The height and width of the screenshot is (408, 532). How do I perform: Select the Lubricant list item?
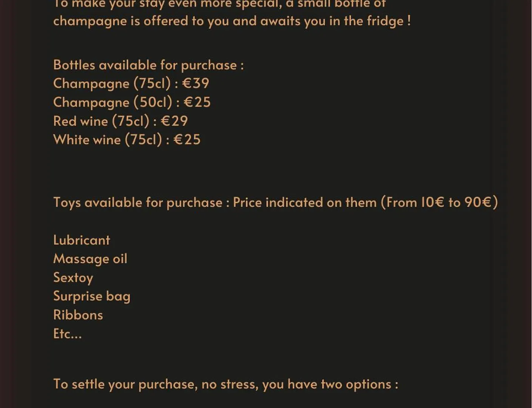(x=82, y=240)
